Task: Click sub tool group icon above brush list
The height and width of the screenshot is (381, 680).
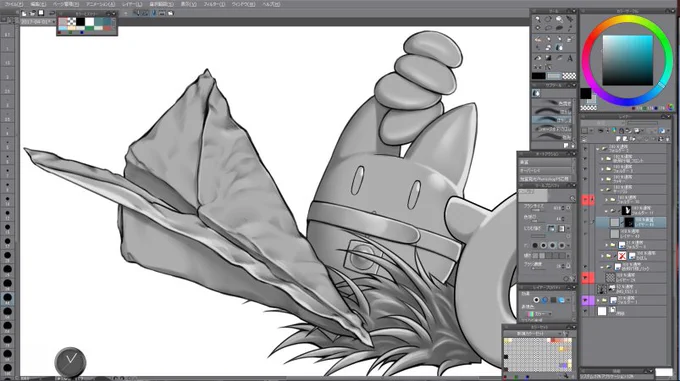Action: click(537, 93)
